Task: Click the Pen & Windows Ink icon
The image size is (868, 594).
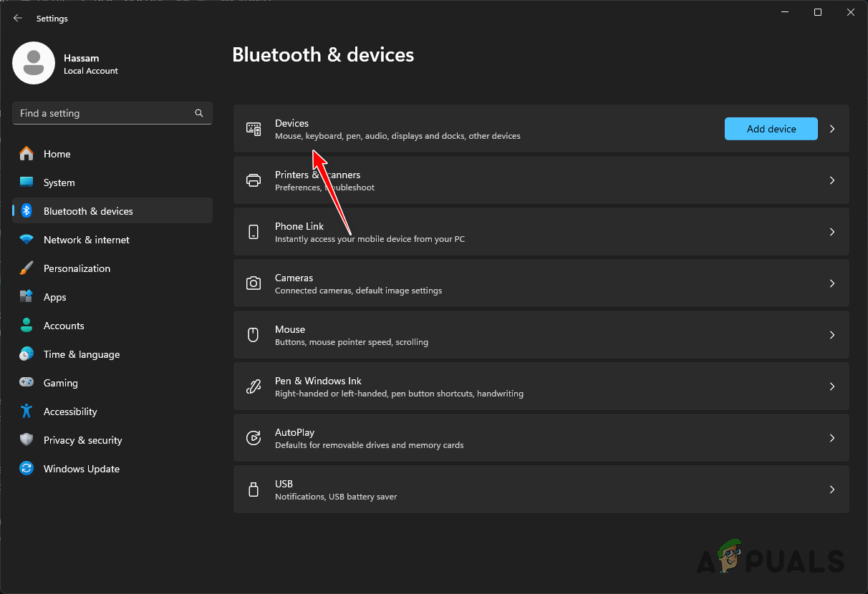Action: tap(254, 386)
